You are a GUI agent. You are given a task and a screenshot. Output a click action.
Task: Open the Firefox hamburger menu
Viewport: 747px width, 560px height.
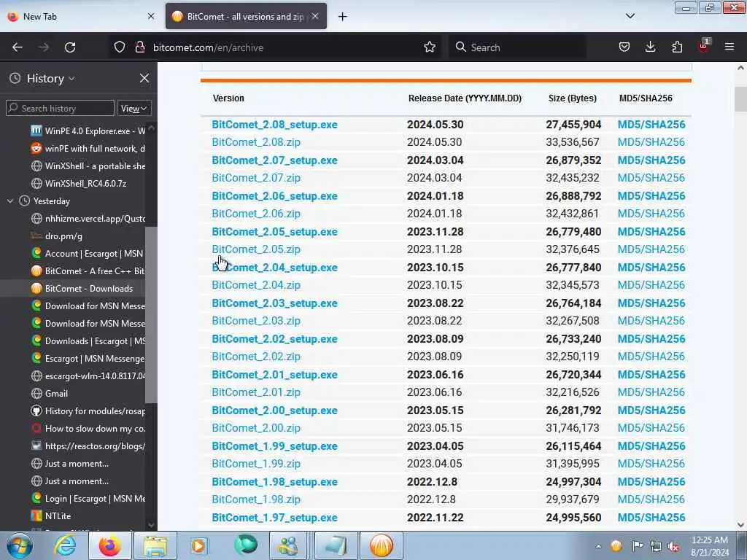(729, 47)
